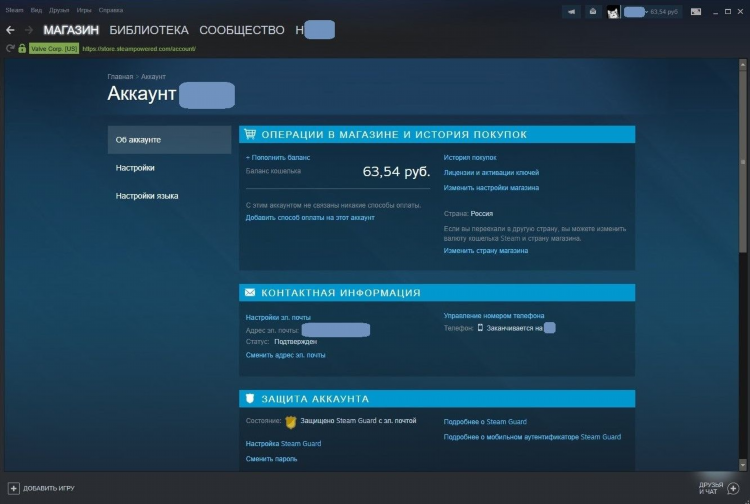Open Настройка Steam Guard link
Image resolution: width=750 pixels, height=504 pixels.
[283, 444]
